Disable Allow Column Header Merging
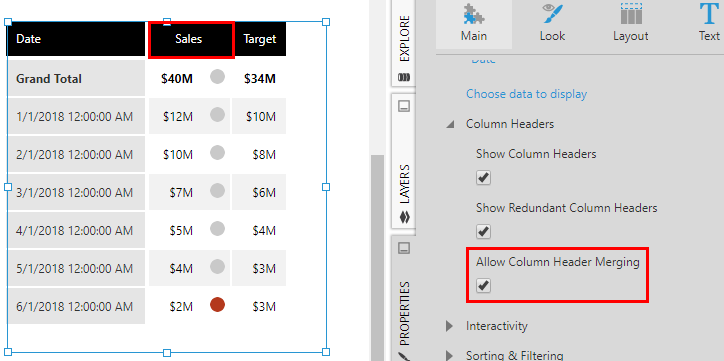Image resolution: width=724 pixels, height=361 pixels. pyautogui.click(x=483, y=286)
